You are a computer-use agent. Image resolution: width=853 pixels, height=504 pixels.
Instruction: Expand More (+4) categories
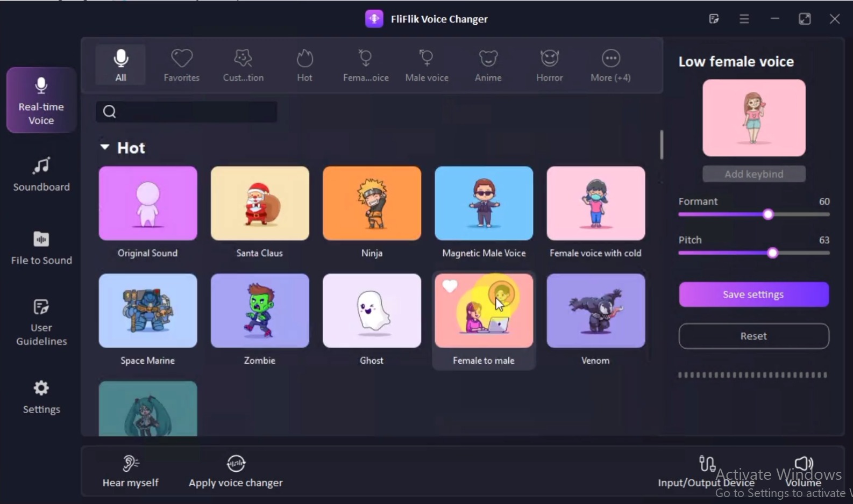coord(610,65)
